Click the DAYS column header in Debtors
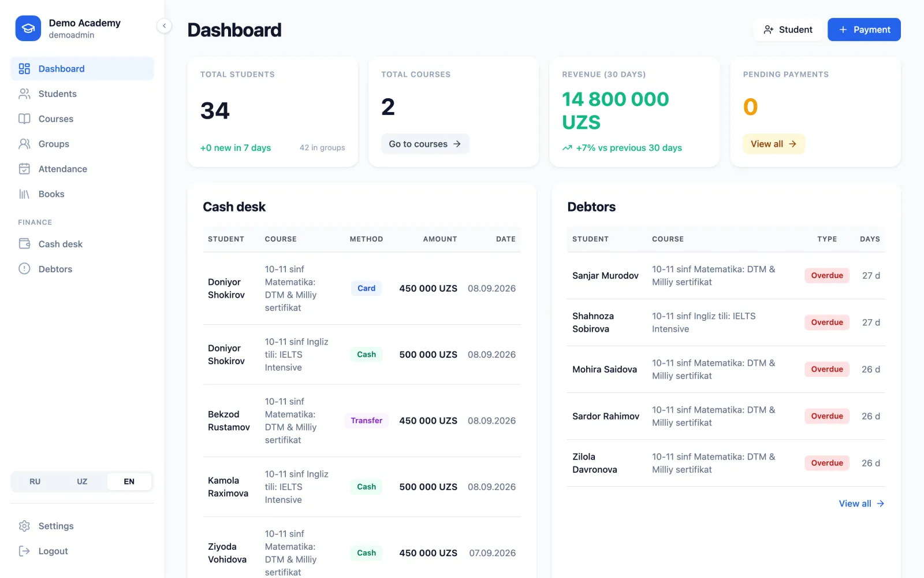 (870, 239)
